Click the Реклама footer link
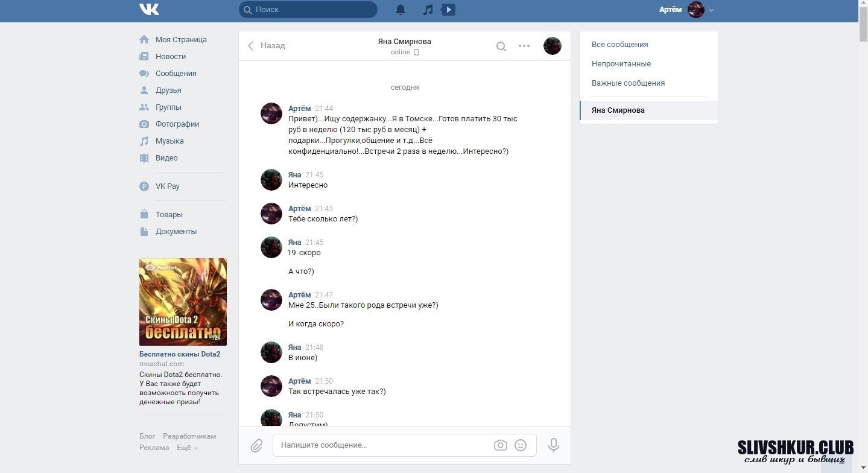This screenshot has height=473, width=868. (x=154, y=448)
